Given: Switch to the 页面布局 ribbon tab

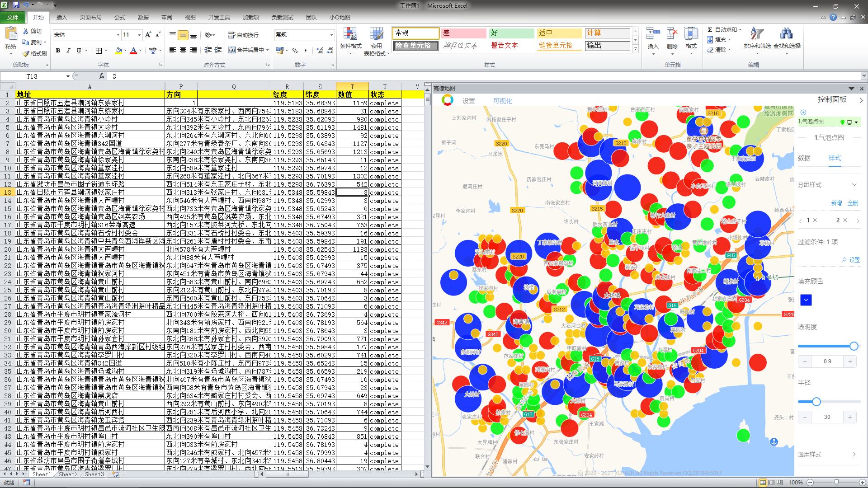Looking at the screenshot, I should [x=90, y=17].
